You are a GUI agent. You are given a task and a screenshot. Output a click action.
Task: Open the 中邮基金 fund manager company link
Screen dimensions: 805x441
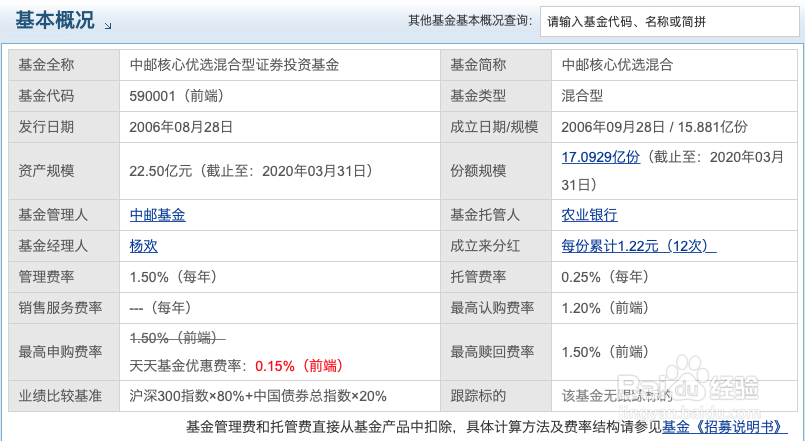pyautogui.click(x=158, y=215)
